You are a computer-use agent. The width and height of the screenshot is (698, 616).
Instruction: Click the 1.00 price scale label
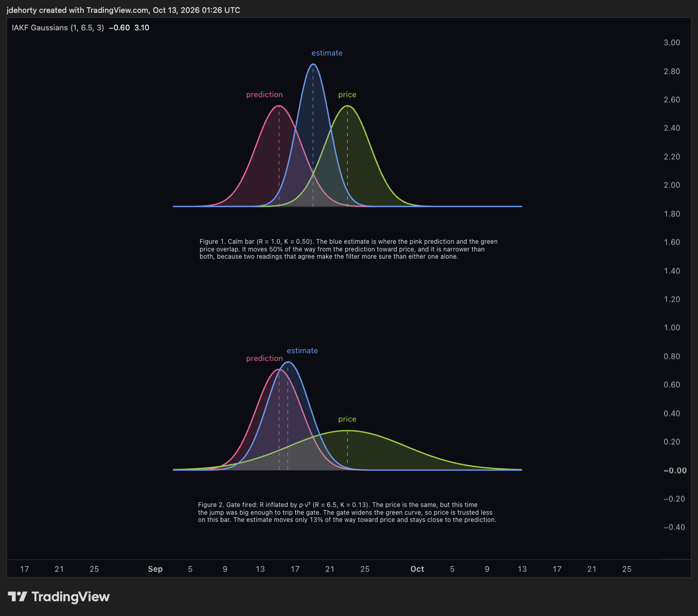coord(672,328)
